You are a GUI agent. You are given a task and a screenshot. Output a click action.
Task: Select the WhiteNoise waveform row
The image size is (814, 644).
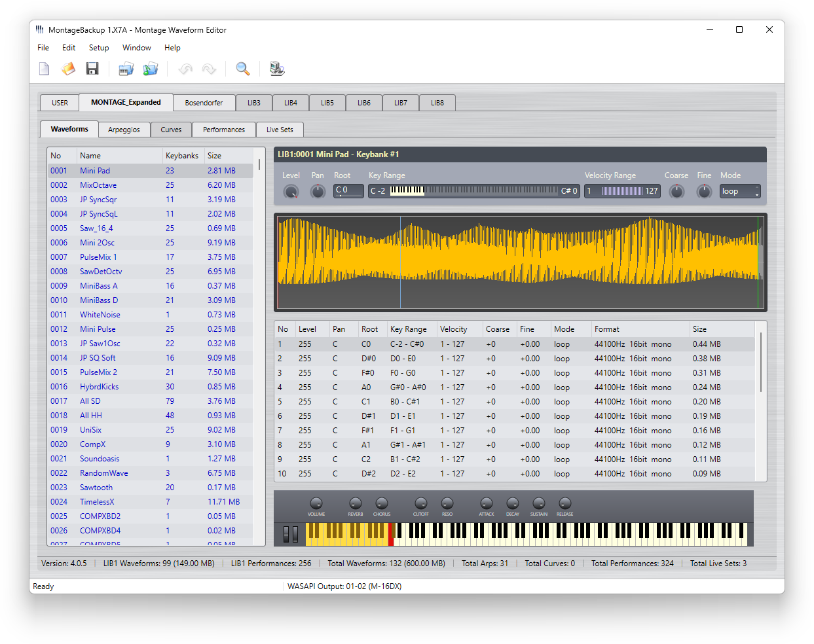[100, 315]
